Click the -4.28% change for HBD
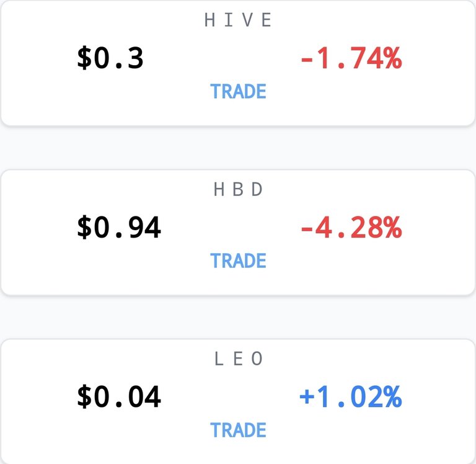The height and width of the screenshot is (464, 476). tap(351, 227)
